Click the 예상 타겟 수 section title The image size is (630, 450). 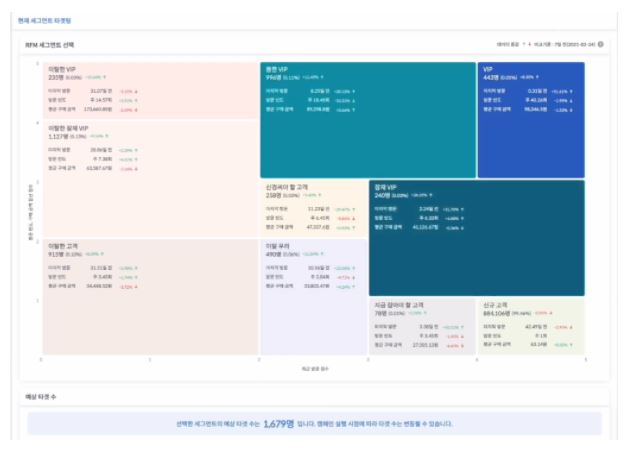[41, 397]
